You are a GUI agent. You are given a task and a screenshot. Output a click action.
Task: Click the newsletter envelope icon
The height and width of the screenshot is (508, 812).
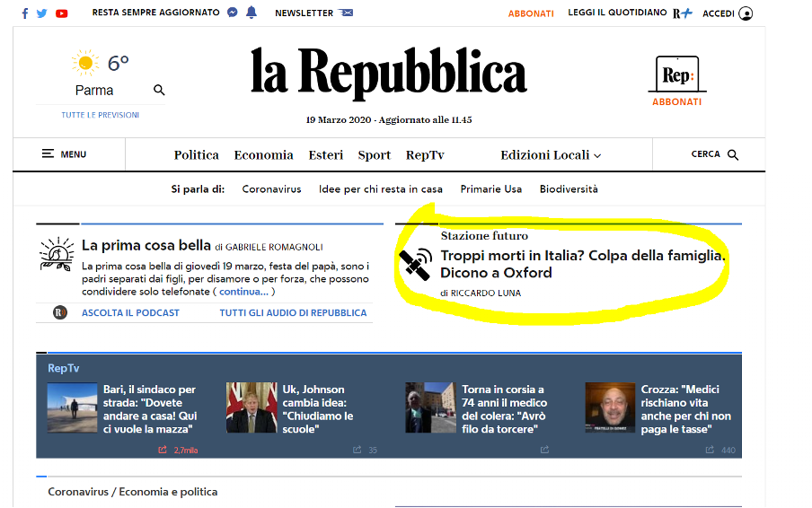(346, 13)
